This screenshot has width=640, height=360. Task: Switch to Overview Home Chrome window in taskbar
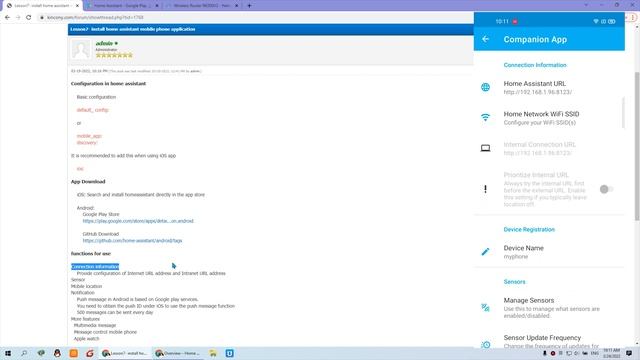[x=178, y=353]
